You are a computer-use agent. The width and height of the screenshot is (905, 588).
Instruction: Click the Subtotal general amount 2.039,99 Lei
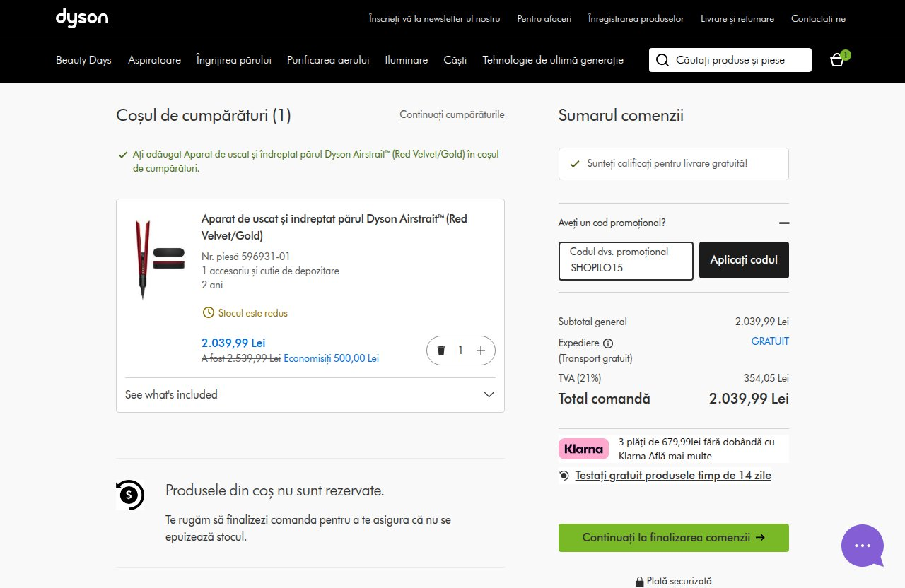click(x=762, y=322)
